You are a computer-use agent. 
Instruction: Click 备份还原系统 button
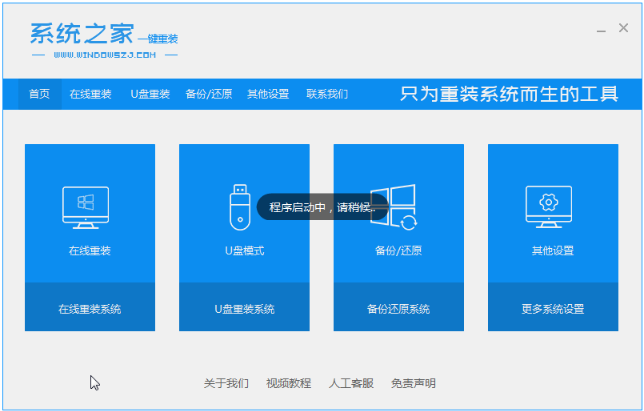click(398, 307)
